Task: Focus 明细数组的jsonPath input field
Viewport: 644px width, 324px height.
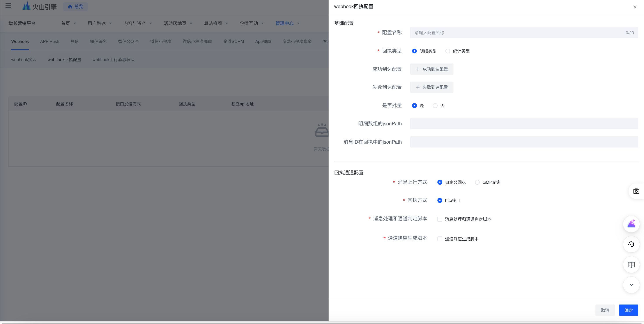Action: tap(524, 124)
